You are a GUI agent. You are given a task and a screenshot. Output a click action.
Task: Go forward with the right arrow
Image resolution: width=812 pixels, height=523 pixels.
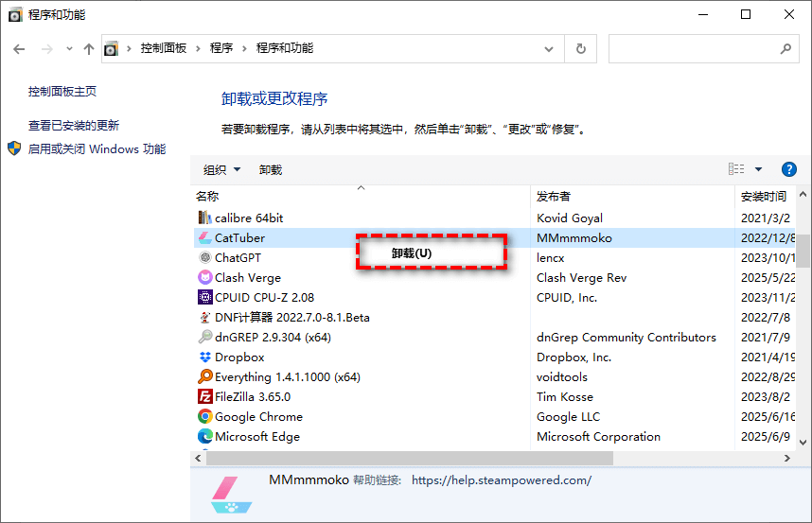(x=46, y=49)
